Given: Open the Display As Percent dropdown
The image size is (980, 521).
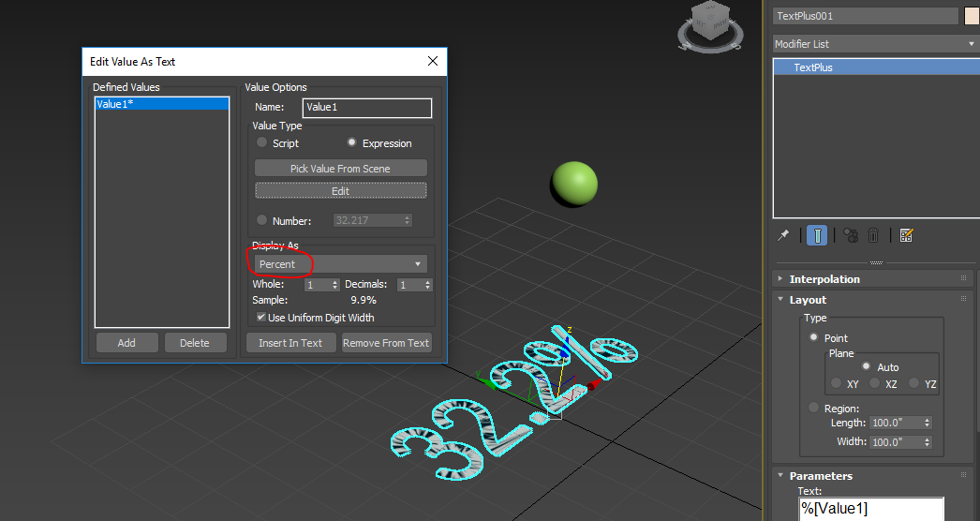Looking at the screenshot, I should pyautogui.click(x=341, y=264).
